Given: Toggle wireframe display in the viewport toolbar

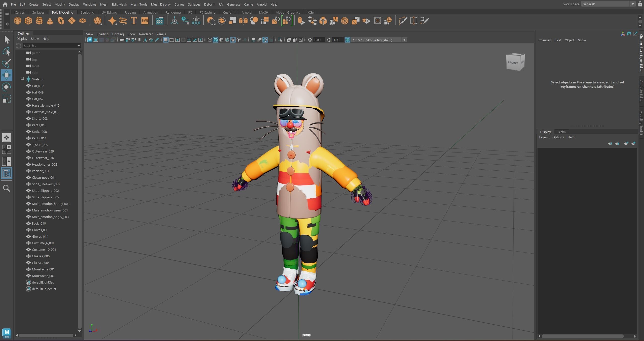Looking at the screenshot, I should pos(210,40).
